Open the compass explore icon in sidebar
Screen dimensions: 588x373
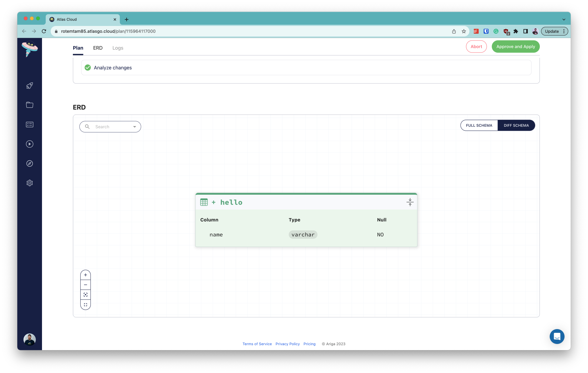click(29, 163)
